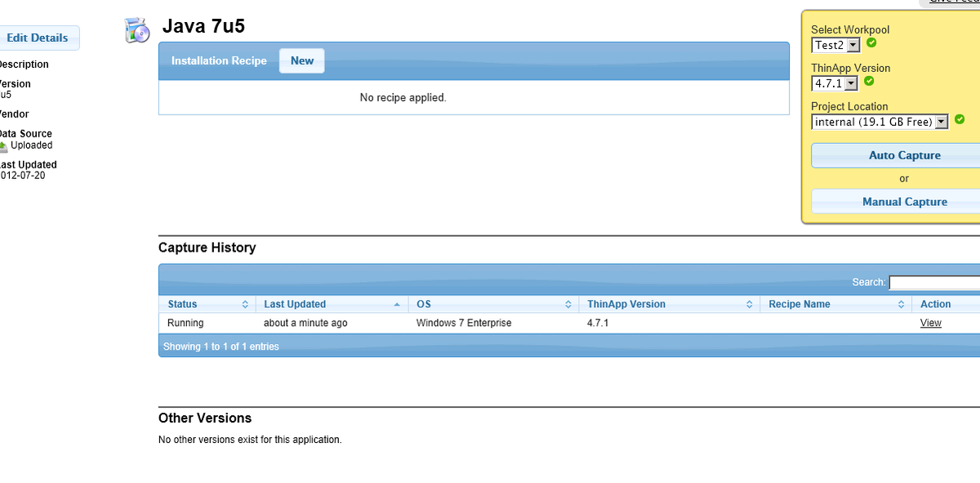Click the Last Updated column header
980x483 pixels.
pyautogui.click(x=332, y=304)
